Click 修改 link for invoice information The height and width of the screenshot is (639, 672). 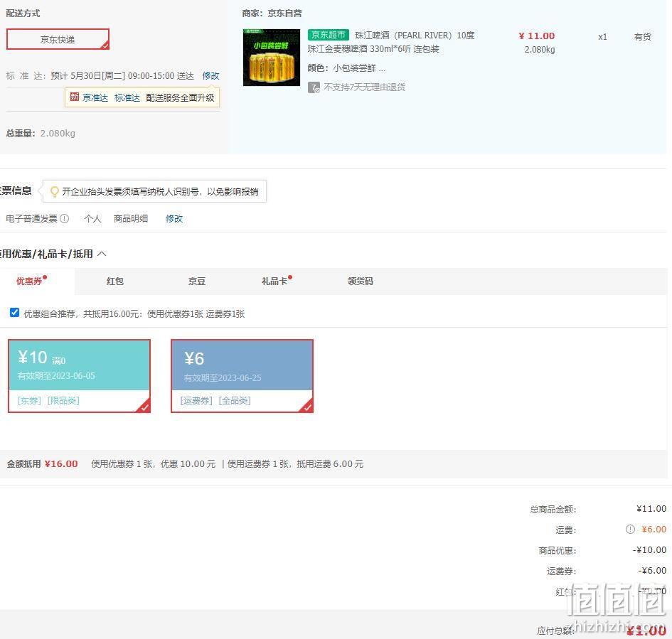coord(174,219)
